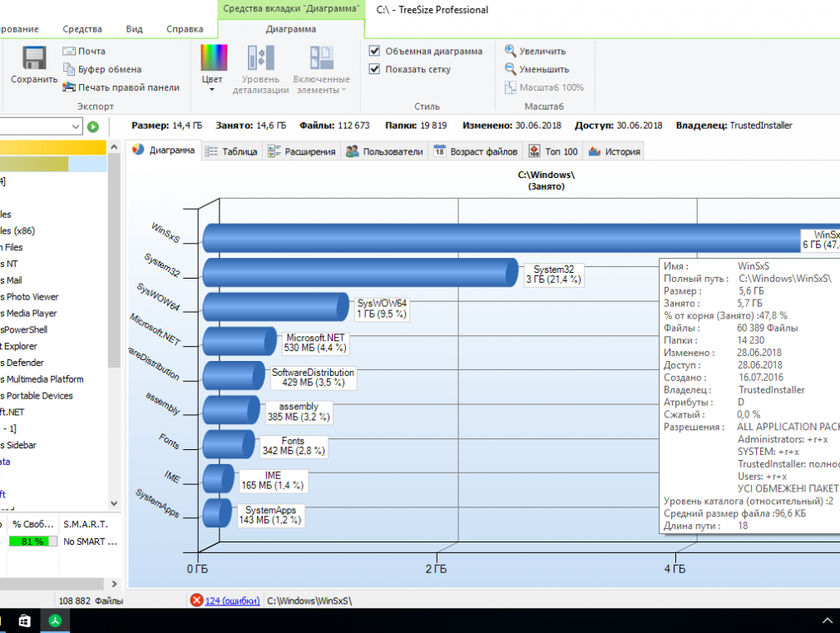
Task: Select the Portable Devices tree folder
Action: (x=37, y=396)
